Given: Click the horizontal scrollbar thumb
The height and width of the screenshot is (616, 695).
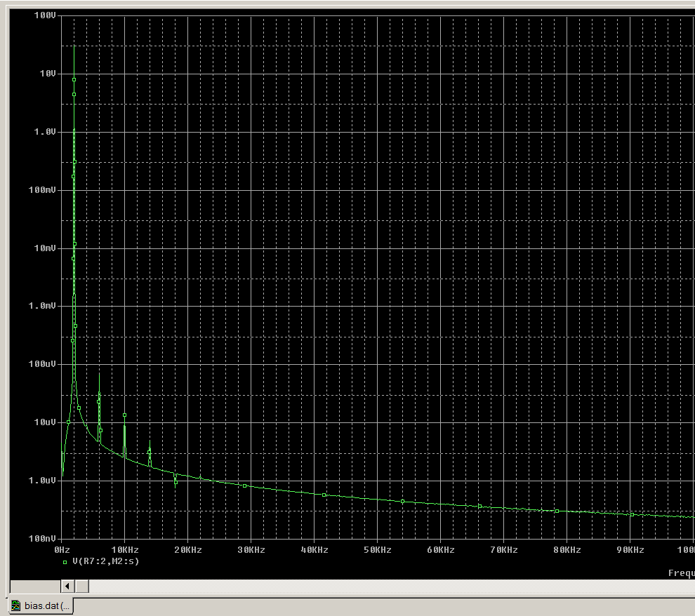Looking at the screenshot, I should (x=82, y=587).
